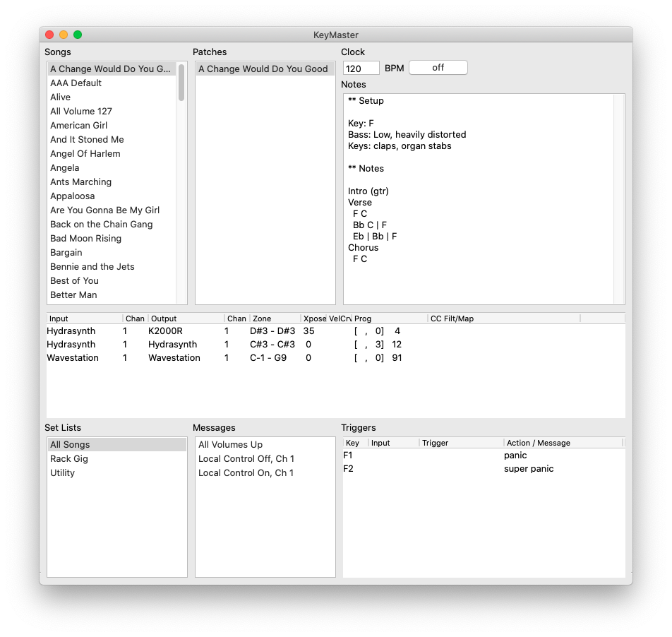Click the Output column header
The height and width of the screenshot is (637, 672).
point(186,318)
